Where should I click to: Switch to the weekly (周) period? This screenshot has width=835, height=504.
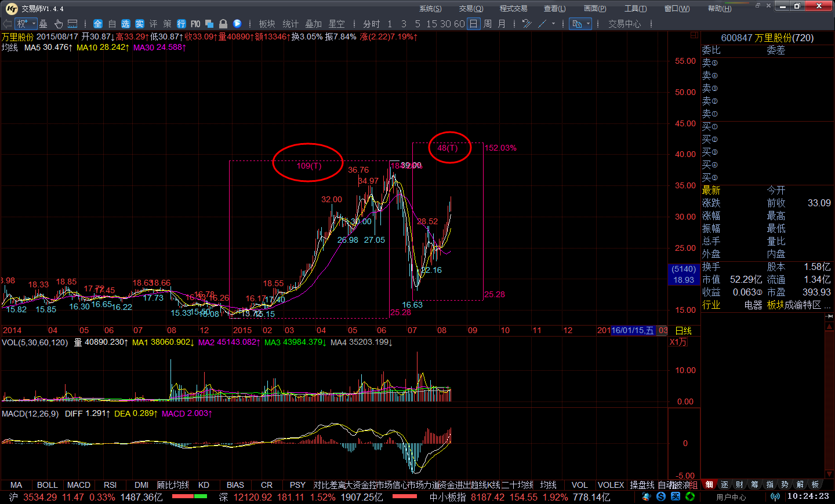(488, 24)
